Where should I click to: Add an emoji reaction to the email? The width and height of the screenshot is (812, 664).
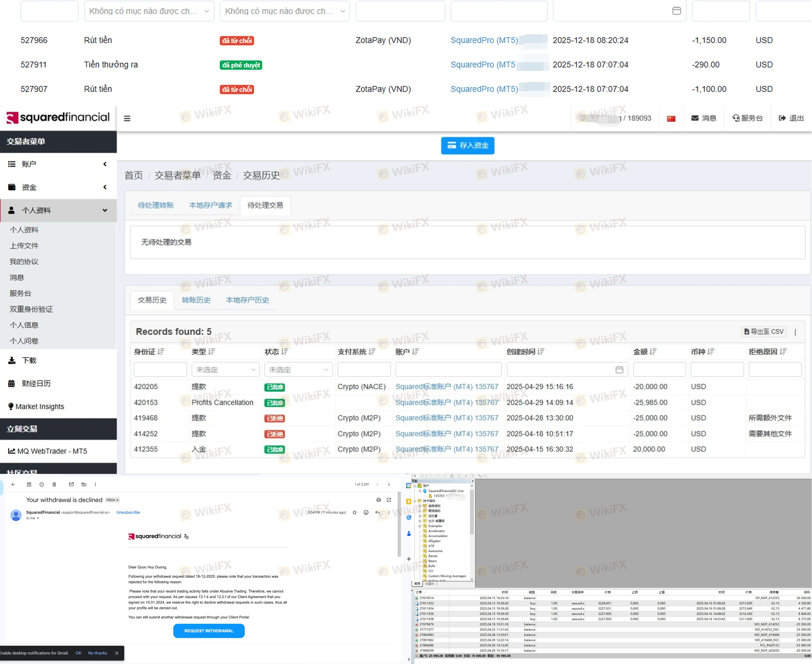point(366,513)
